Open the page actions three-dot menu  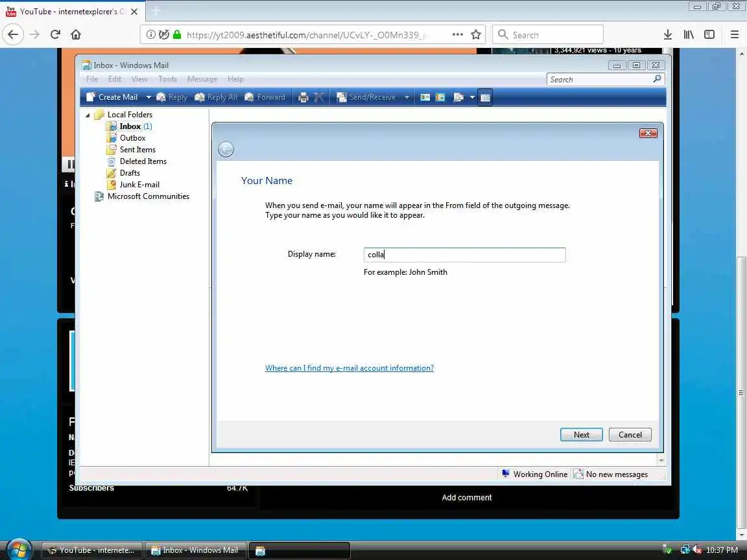pos(457,35)
